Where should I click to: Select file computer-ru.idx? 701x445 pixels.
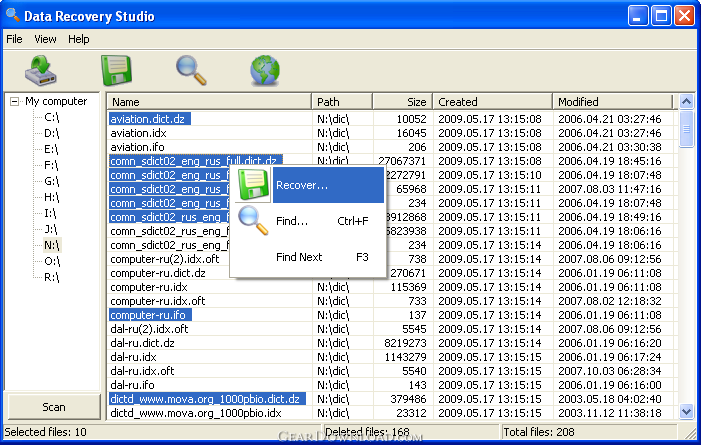149,287
